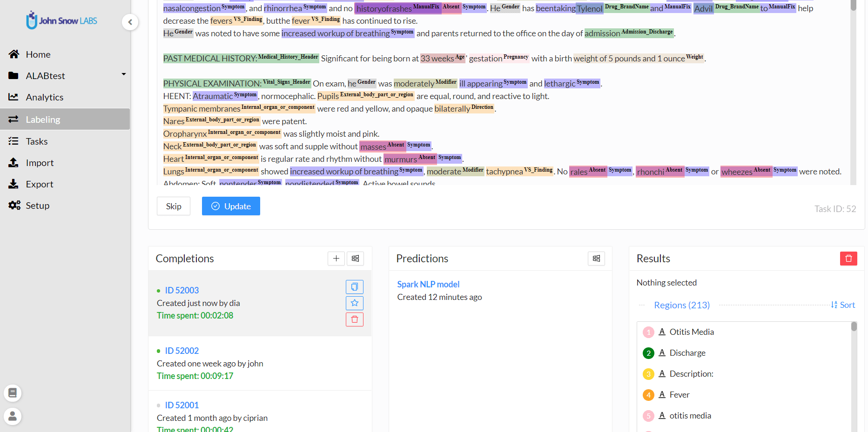Skip the current task
This screenshot has height=432, width=868.
coord(174,206)
